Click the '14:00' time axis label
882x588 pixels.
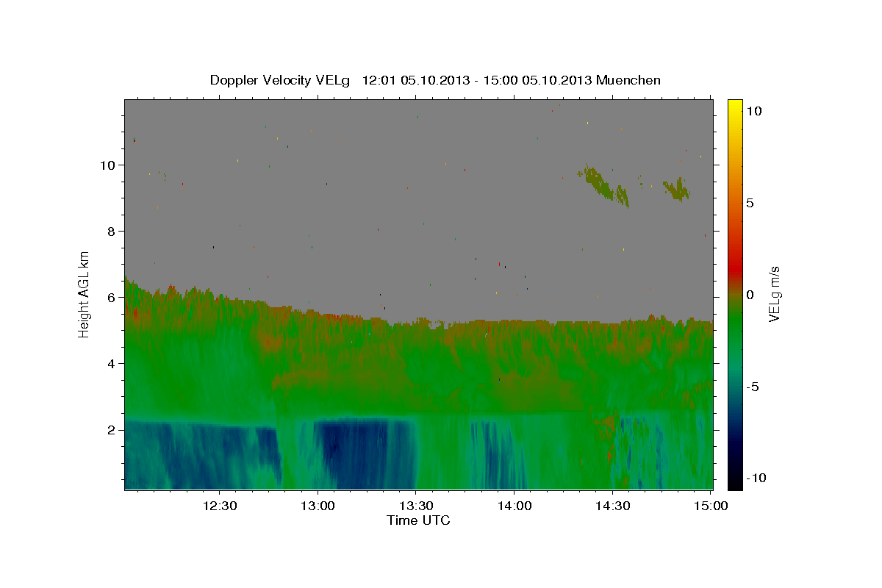coord(515,506)
